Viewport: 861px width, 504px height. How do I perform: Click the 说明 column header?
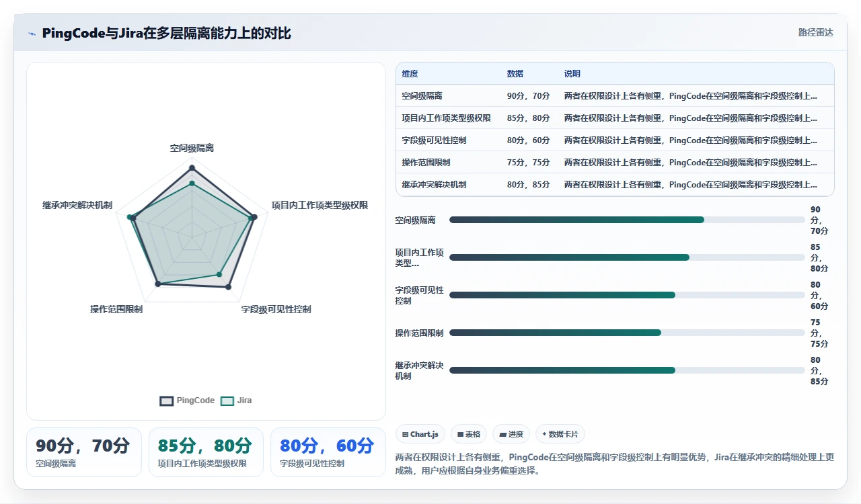(572, 74)
